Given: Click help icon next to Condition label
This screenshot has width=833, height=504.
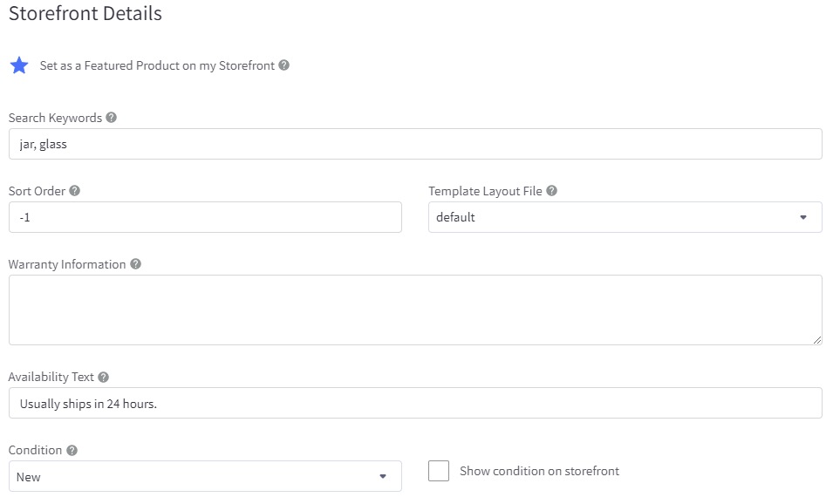Looking at the screenshot, I should tap(72, 451).
